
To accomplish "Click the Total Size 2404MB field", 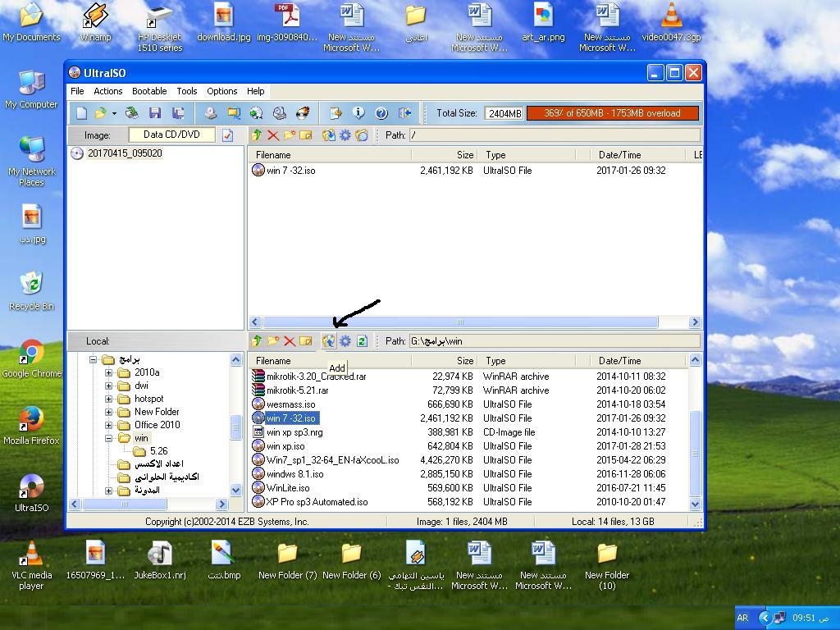I will pyautogui.click(x=504, y=113).
